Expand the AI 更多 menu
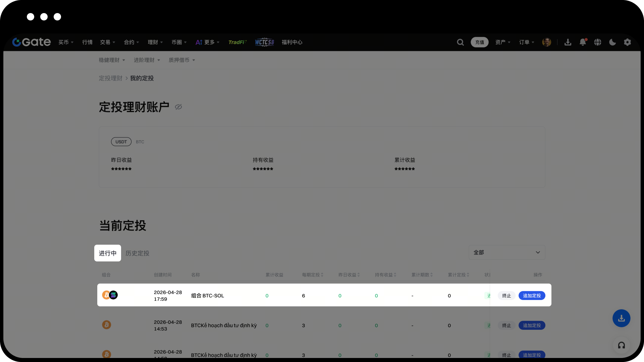Screen dimensions: 644x362 click(x=208, y=42)
